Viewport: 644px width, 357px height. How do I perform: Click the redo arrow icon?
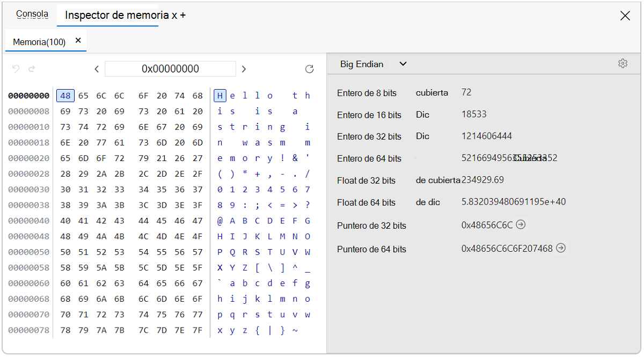pos(31,69)
